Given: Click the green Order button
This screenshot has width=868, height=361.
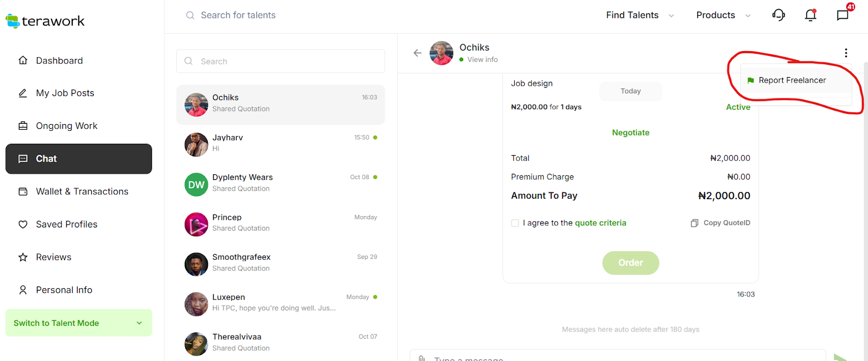Looking at the screenshot, I should click(x=630, y=263).
